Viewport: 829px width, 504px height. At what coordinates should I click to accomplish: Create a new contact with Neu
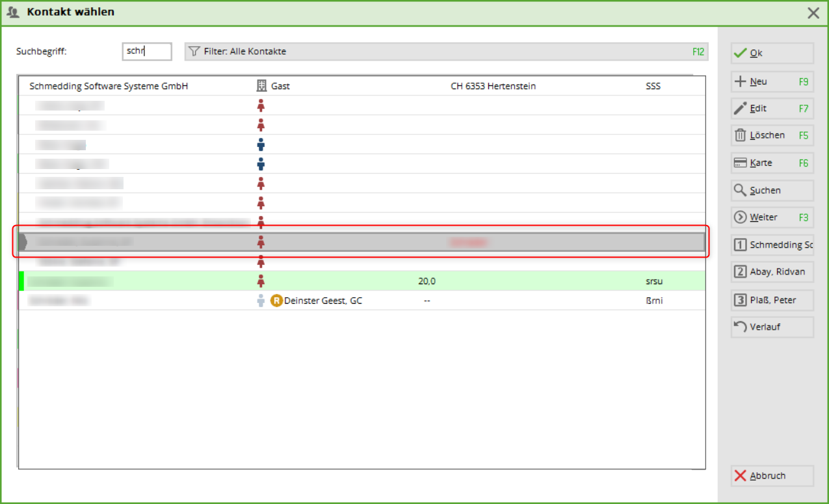tap(772, 82)
